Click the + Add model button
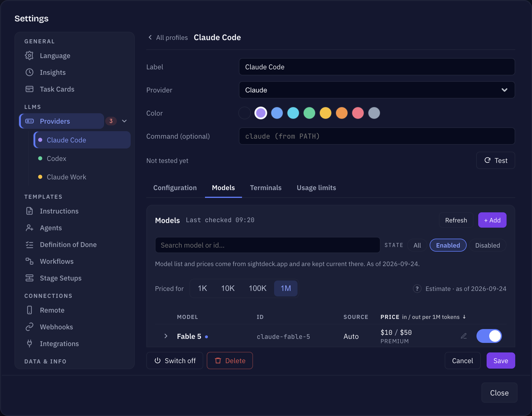The image size is (532, 416). (492, 220)
